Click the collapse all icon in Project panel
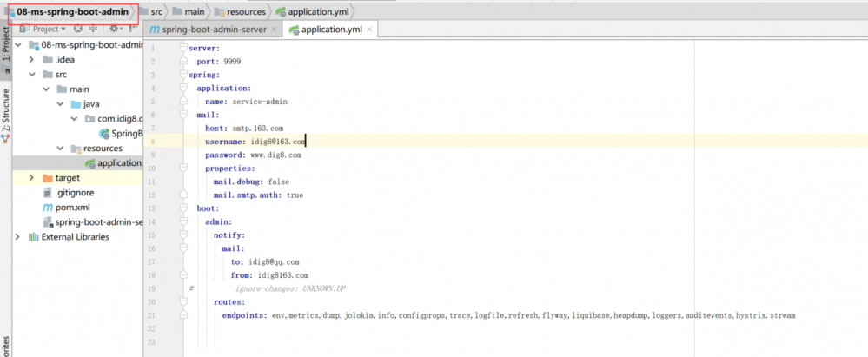868x357 pixels. click(93, 29)
